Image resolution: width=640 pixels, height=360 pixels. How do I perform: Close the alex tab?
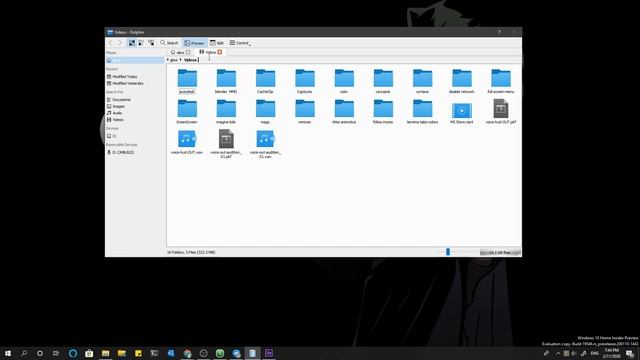pos(188,52)
